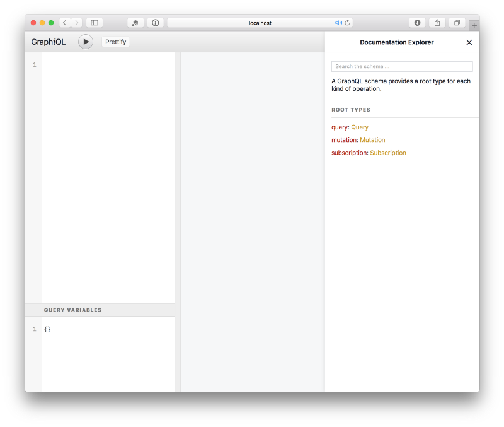The height and width of the screenshot is (427, 504).
Task: Open the Share menu icon
Action: click(437, 23)
